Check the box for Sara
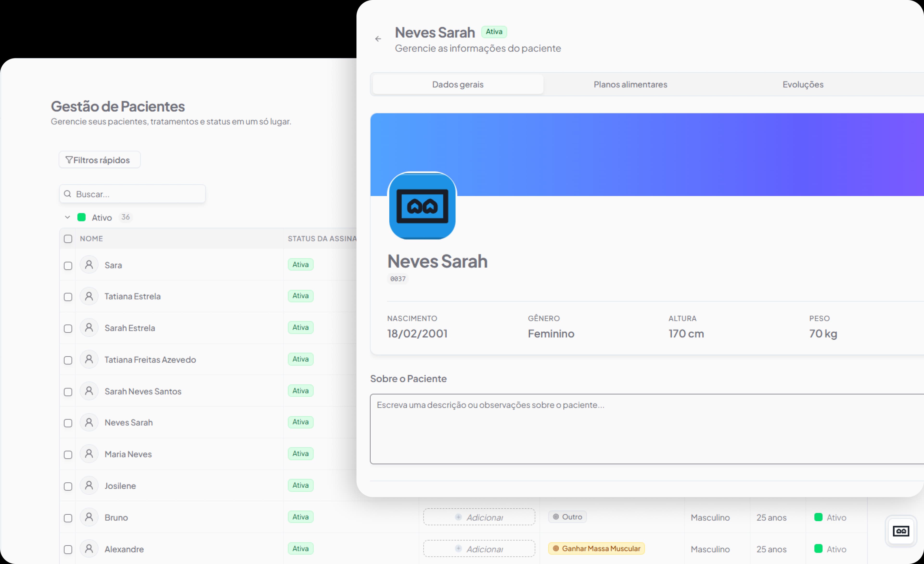The height and width of the screenshot is (564, 924). pyautogui.click(x=68, y=266)
